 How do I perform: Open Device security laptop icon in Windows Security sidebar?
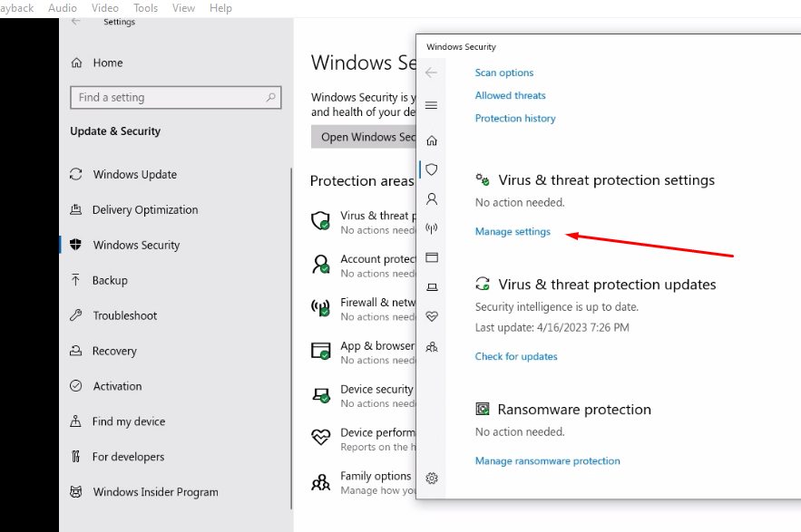(432, 287)
